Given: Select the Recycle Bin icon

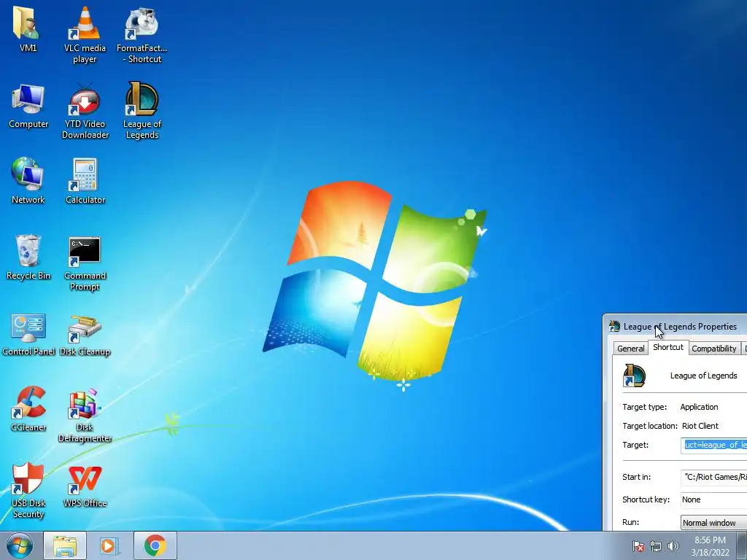Looking at the screenshot, I should tap(28, 257).
